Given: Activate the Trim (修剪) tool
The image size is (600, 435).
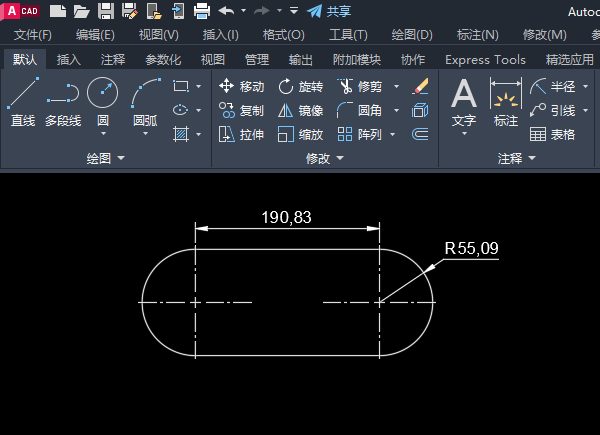Looking at the screenshot, I should pos(360,86).
